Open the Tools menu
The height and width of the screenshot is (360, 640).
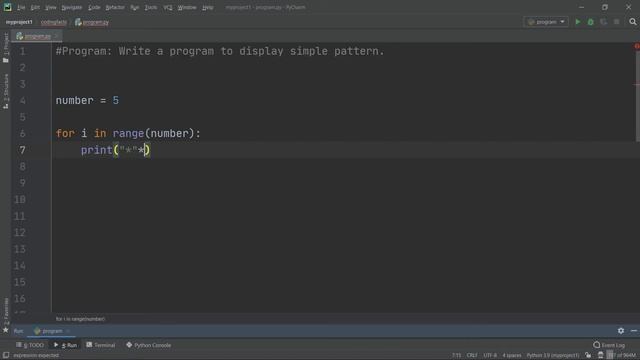(151, 7)
